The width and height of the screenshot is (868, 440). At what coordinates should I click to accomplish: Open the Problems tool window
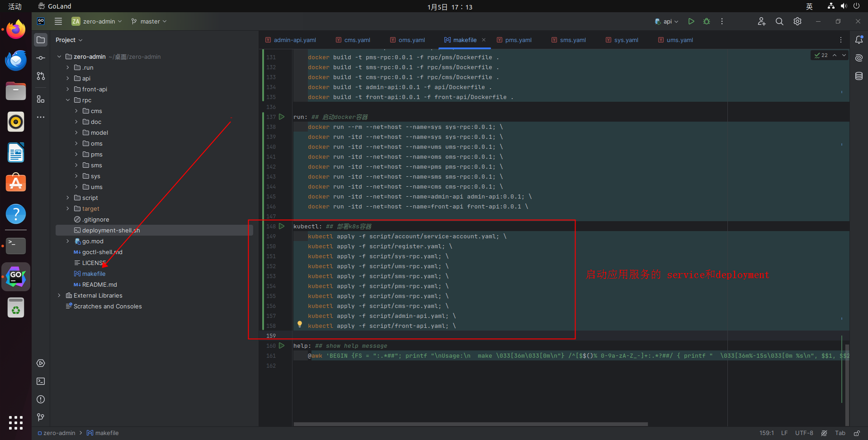[41, 399]
